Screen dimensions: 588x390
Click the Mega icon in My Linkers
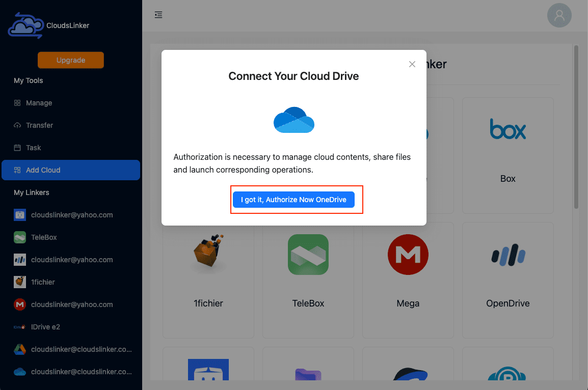pyautogui.click(x=20, y=304)
